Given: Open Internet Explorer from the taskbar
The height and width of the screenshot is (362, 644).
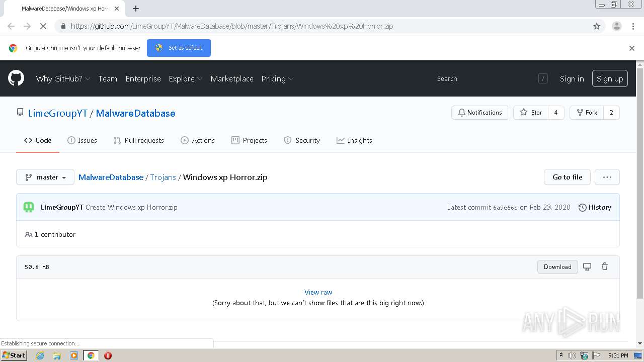Looking at the screenshot, I should click(x=40, y=355).
